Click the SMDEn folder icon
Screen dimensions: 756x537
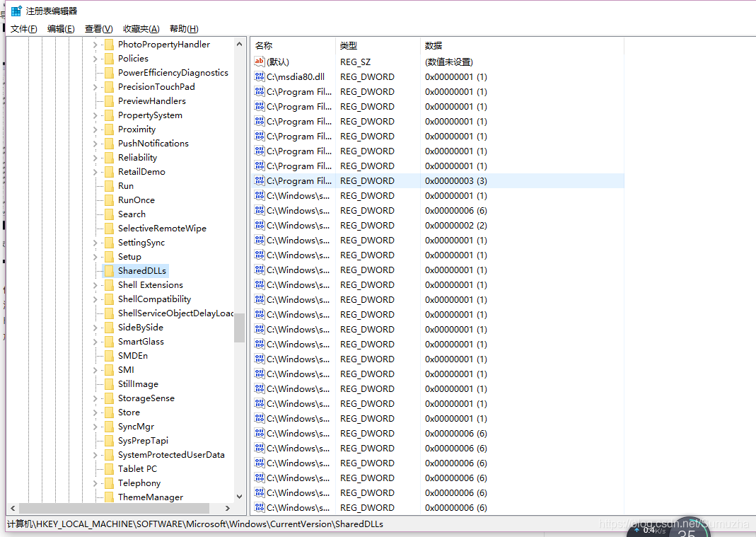110,356
